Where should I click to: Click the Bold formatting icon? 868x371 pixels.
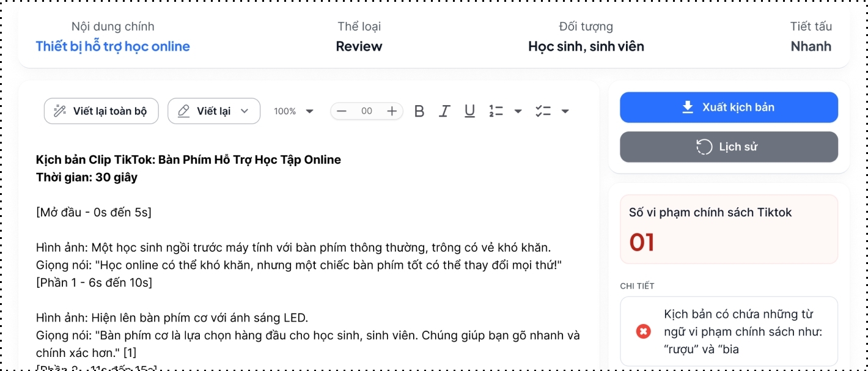pos(419,111)
